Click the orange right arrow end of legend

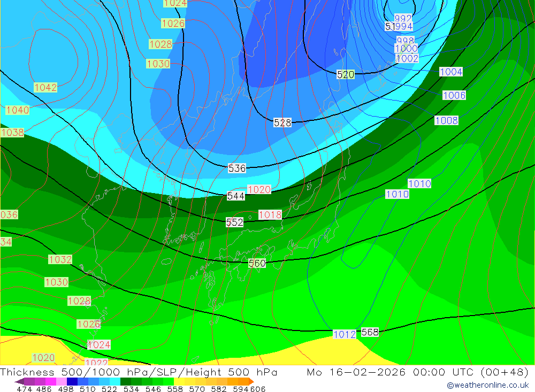pyautogui.click(x=251, y=381)
